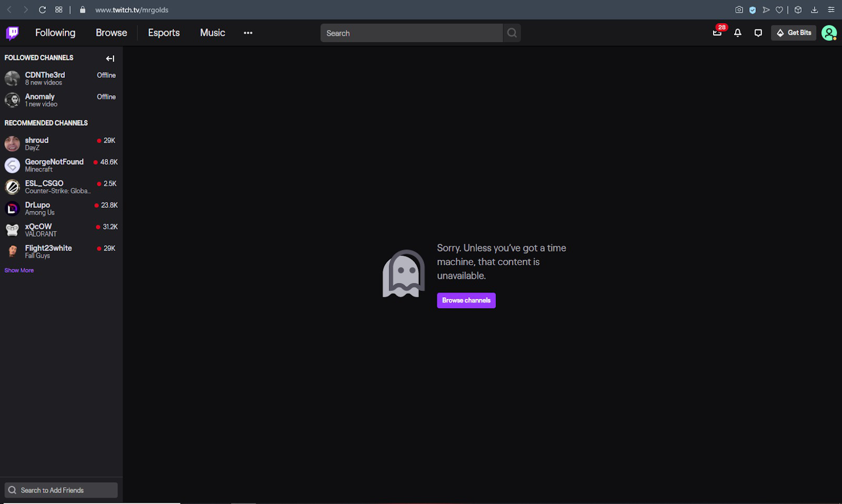The image size is (842, 504).
Task: Open the DrLupo channel
Action: coord(61,208)
